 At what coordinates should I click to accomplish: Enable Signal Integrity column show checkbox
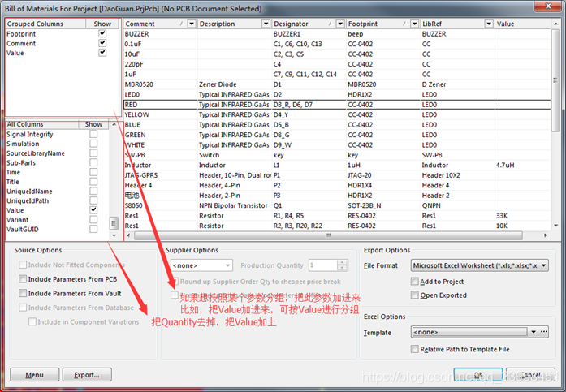(93, 134)
